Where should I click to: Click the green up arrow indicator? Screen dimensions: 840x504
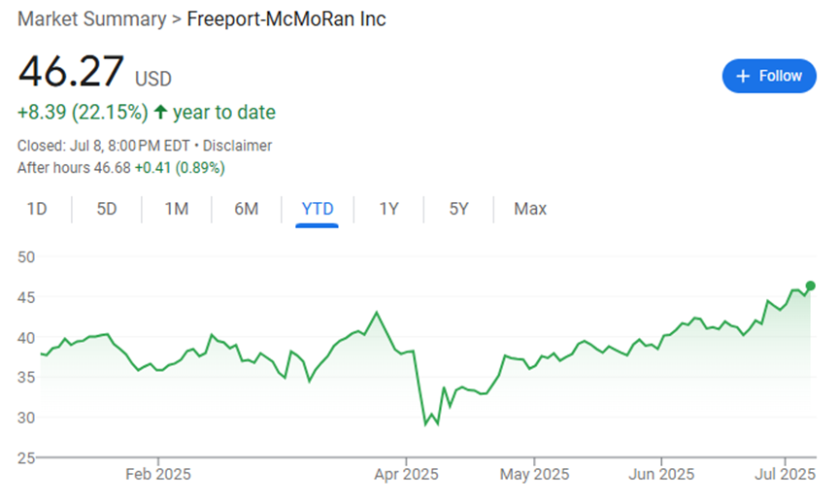pos(160,113)
